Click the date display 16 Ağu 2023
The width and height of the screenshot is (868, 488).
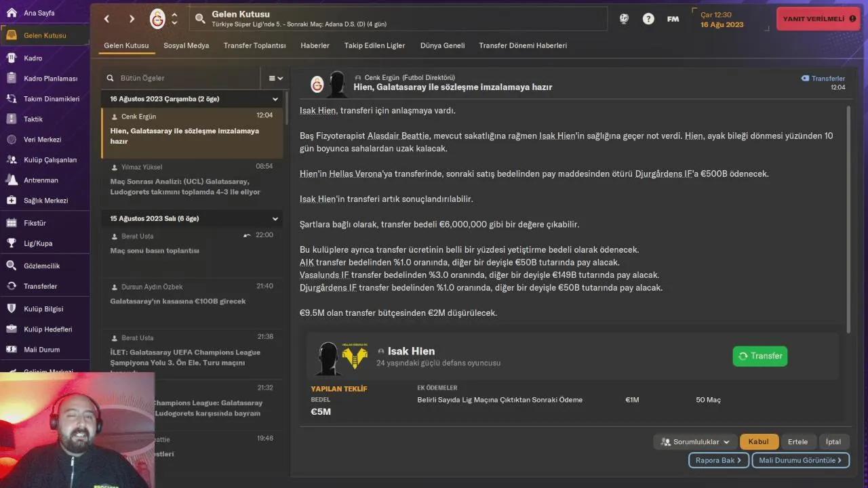[x=722, y=25]
